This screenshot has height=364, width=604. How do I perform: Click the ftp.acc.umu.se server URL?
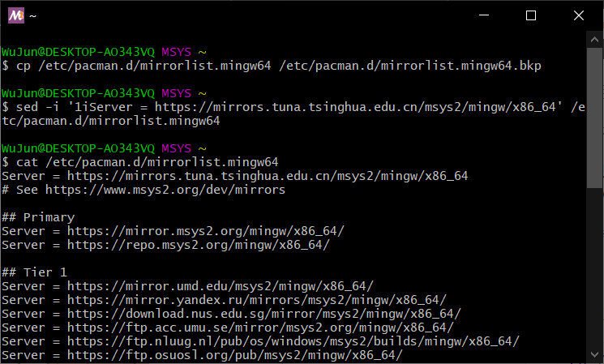260,328
